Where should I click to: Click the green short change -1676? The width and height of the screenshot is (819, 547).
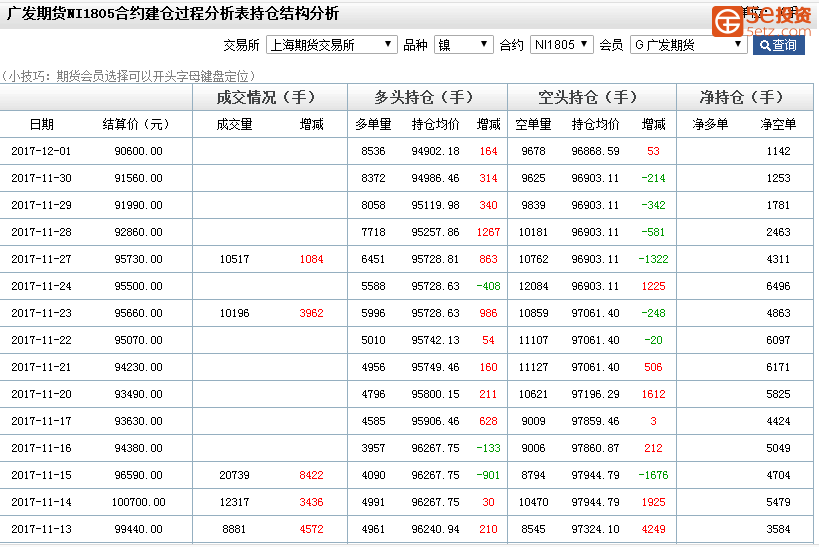pos(653,475)
